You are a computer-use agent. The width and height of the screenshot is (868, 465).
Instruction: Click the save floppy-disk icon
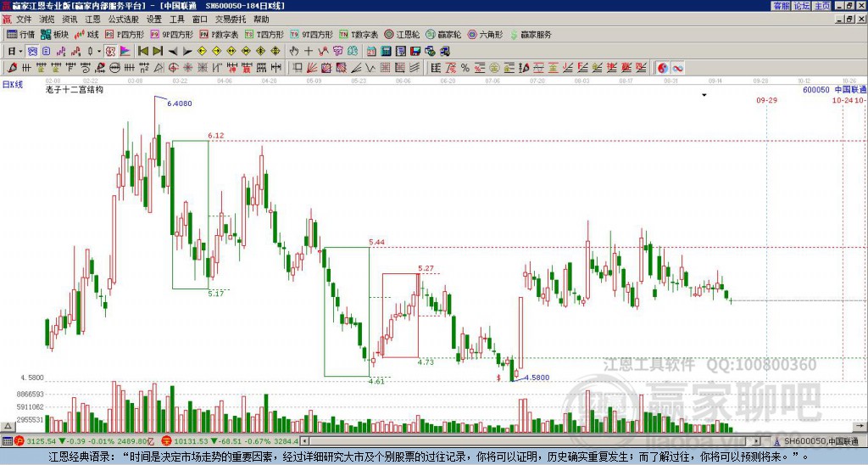click(415, 51)
